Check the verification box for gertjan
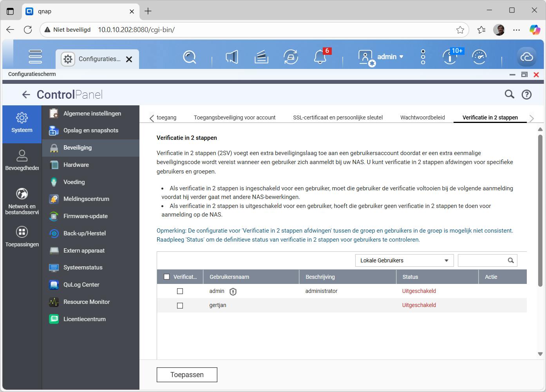 (x=180, y=305)
